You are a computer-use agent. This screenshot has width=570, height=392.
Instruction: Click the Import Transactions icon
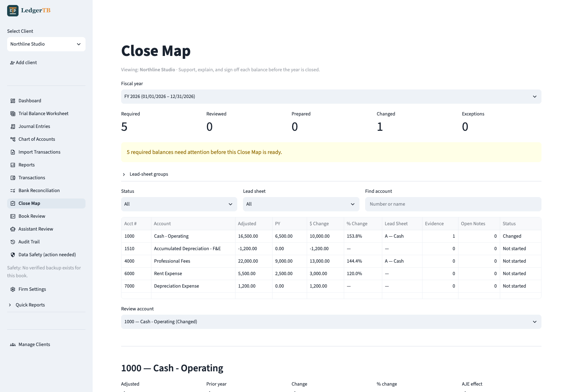click(x=13, y=152)
